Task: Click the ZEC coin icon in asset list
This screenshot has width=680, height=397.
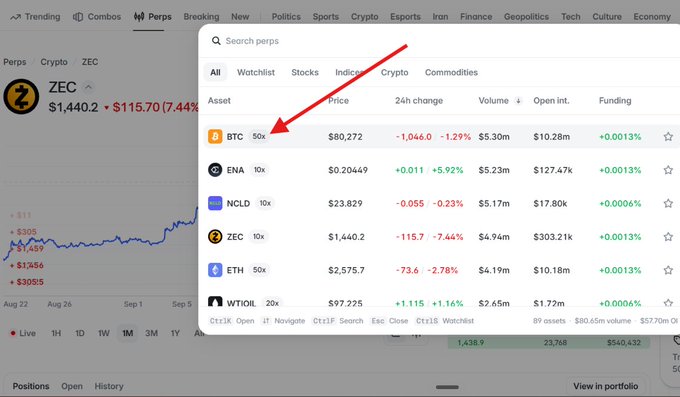Action: click(x=215, y=236)
